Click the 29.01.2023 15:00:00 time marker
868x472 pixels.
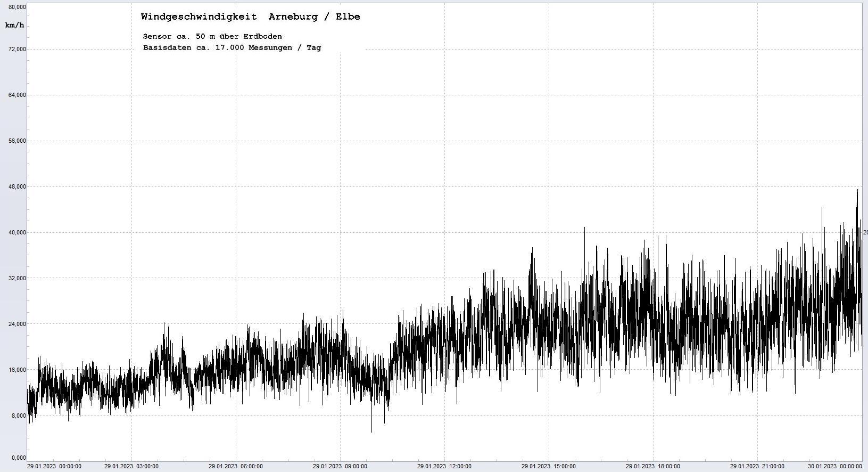point(549,467)
